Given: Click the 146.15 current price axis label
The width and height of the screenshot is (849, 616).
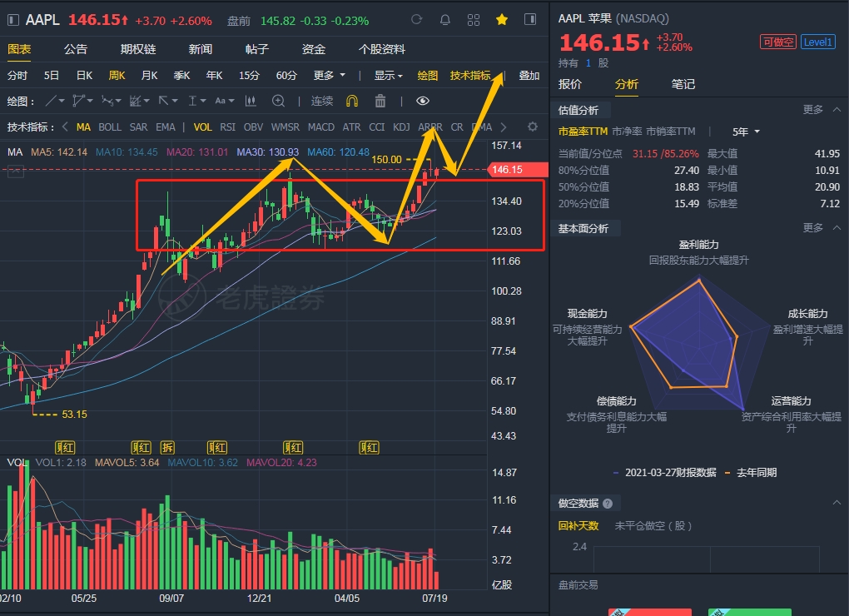Looking at the screenshot, I should pos(517,170).
